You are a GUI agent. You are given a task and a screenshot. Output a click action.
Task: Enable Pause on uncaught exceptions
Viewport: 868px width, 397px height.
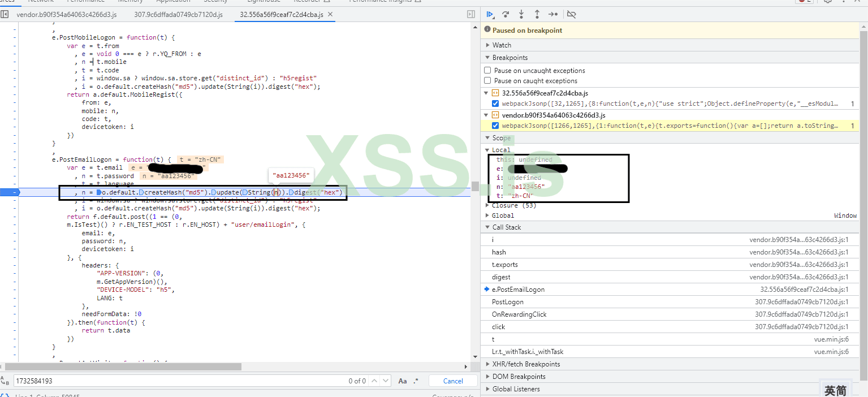pyautogui.click(x=487, y=71)
